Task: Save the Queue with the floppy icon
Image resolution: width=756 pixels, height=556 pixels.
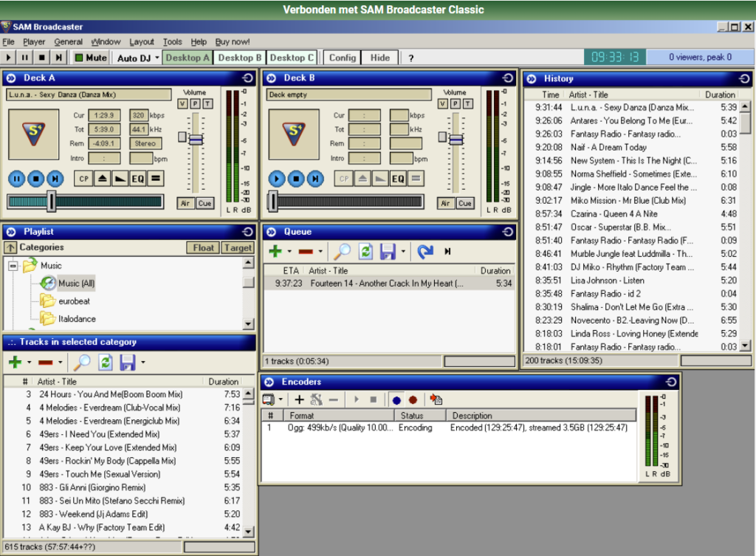Action: [x=388, y=251]
